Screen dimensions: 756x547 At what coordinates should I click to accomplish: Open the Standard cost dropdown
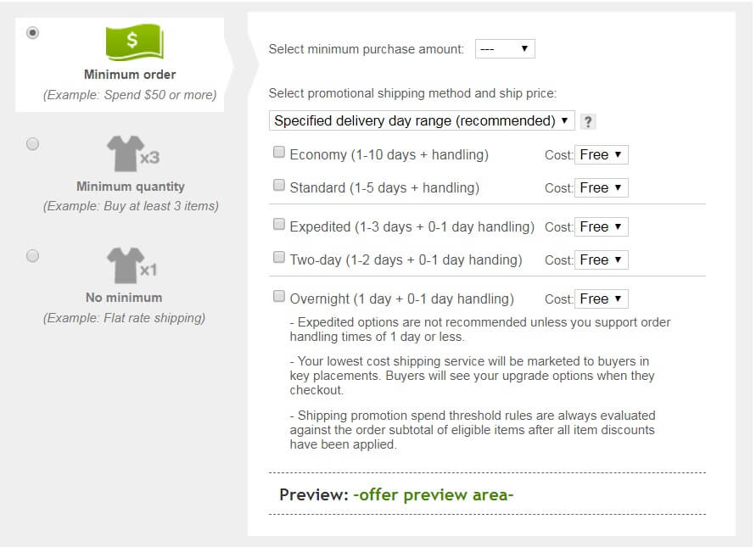coord(602,187)
